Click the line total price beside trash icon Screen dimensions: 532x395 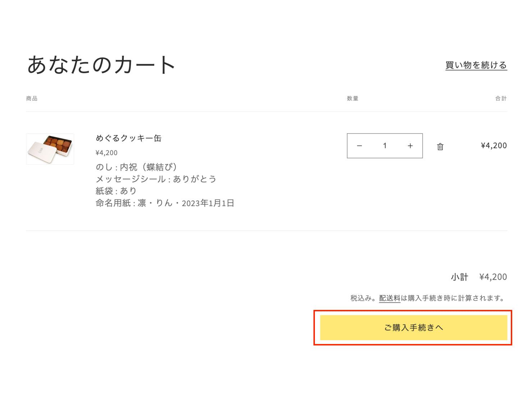494,146
